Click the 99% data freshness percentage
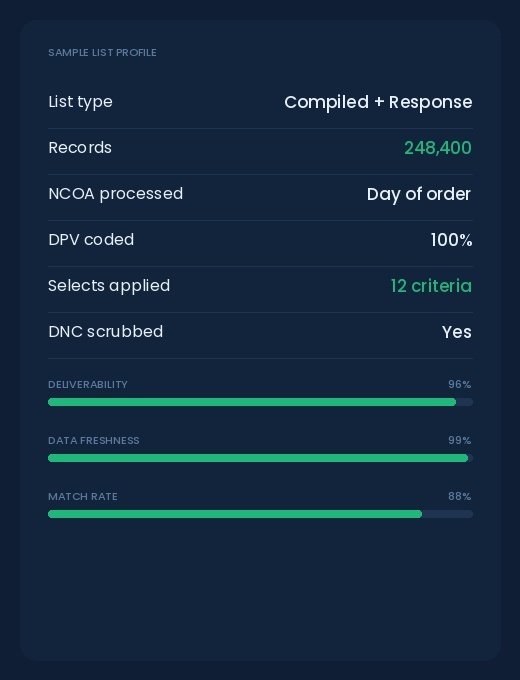Screen dimensions: 520x680 460,440
